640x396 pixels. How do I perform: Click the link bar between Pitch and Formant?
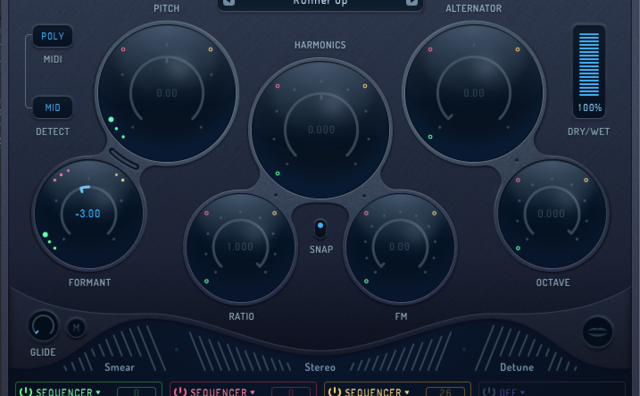pos(124,159)
